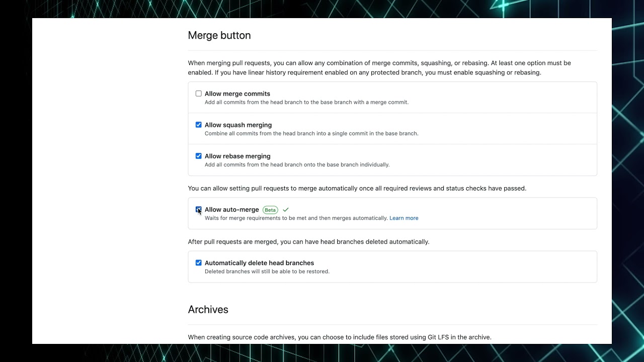This screenshot has height=362, width=644.
Task: Click the 'Combine all commits' squash description
Action: pyautogui.click(x=311, y=133)
